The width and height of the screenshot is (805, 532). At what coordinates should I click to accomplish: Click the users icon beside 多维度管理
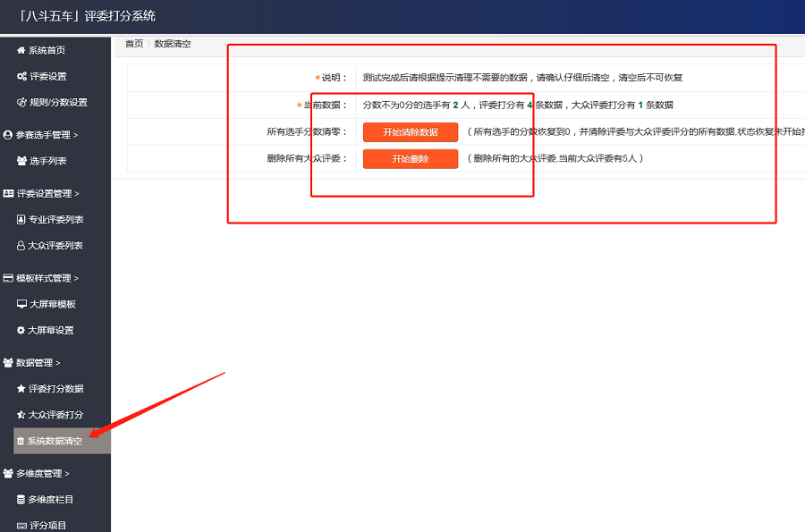8,474
